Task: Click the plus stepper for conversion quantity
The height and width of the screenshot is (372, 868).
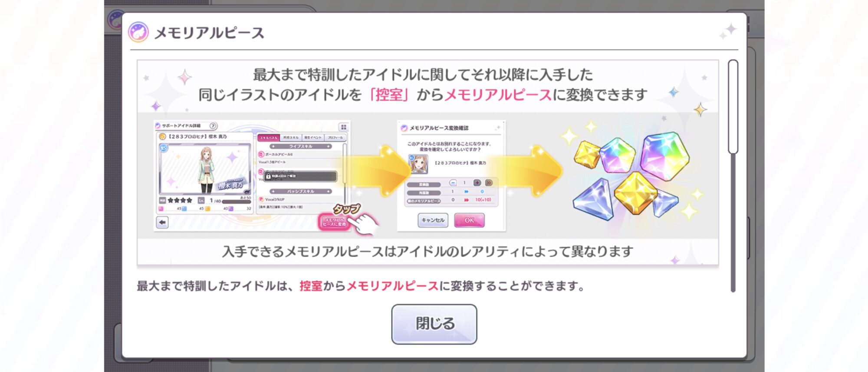Action: 477,183
